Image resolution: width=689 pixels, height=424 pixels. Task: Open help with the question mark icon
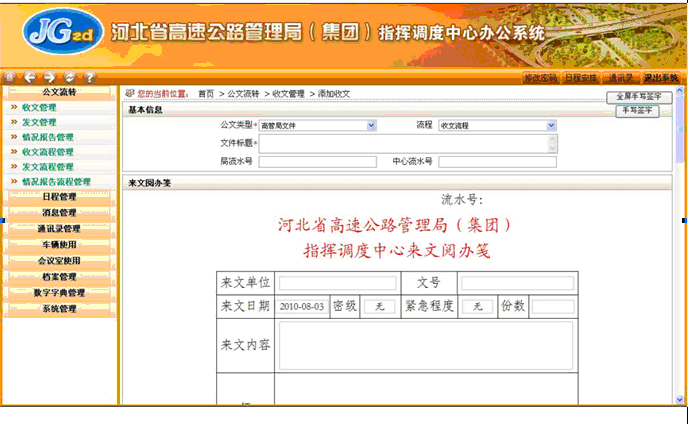pyautogui.click(x=89, y=77)
